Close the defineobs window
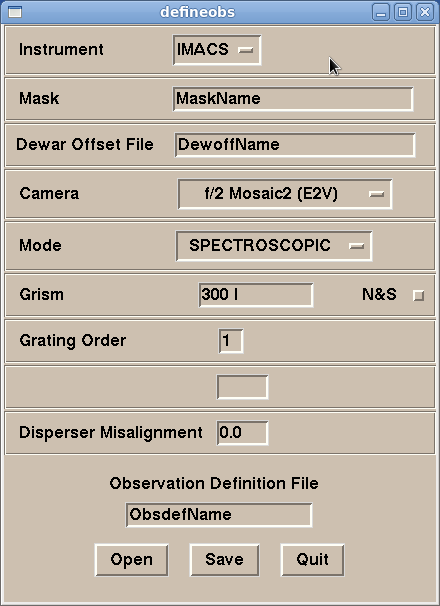Image resolution: width=440 pixels, height=606 pixels. point(425,12)
